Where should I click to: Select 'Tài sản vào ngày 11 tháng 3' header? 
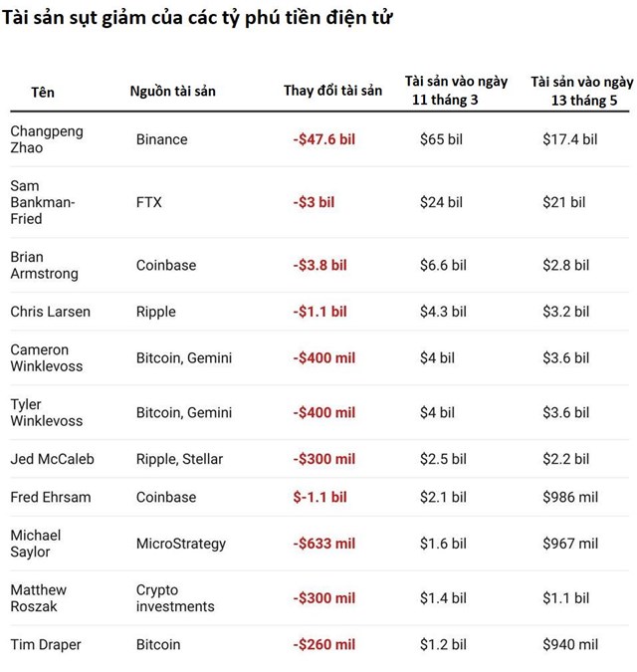point(456,91)
